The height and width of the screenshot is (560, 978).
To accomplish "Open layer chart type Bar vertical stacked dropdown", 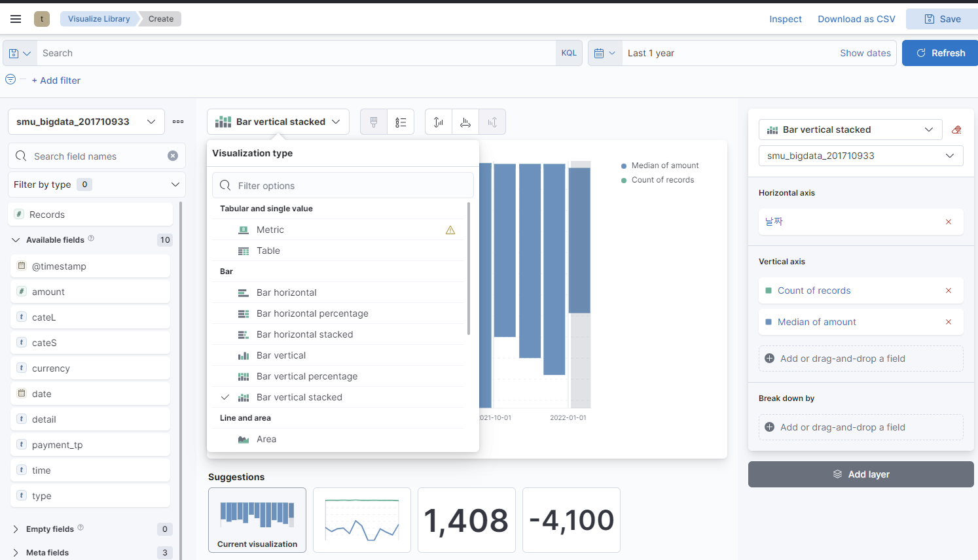I will click(x=850, y=130).
